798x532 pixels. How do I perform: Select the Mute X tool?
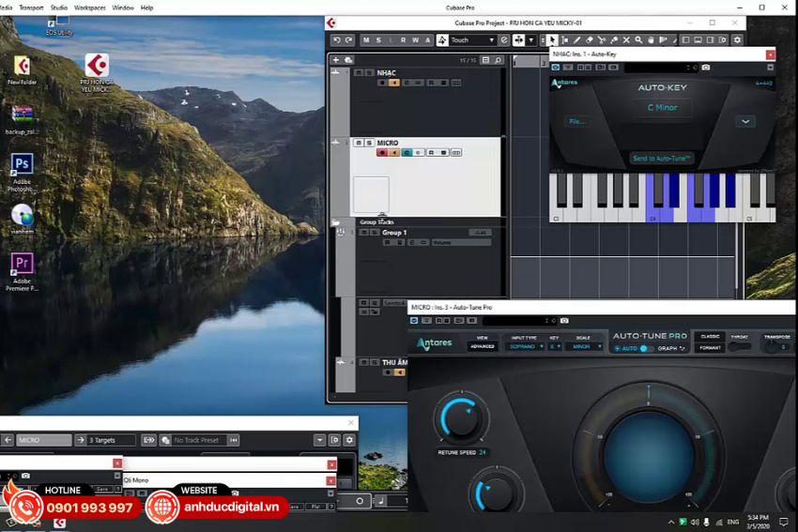click(626, 39)
